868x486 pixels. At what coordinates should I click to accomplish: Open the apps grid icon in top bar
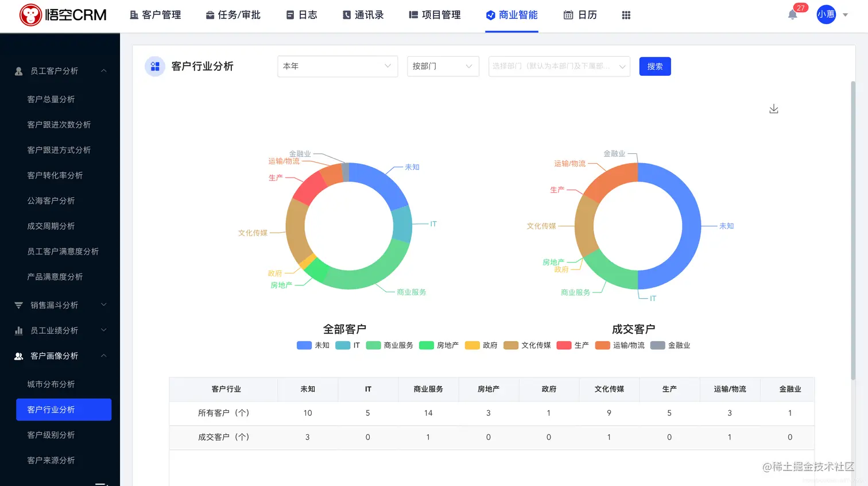point(626,15)
